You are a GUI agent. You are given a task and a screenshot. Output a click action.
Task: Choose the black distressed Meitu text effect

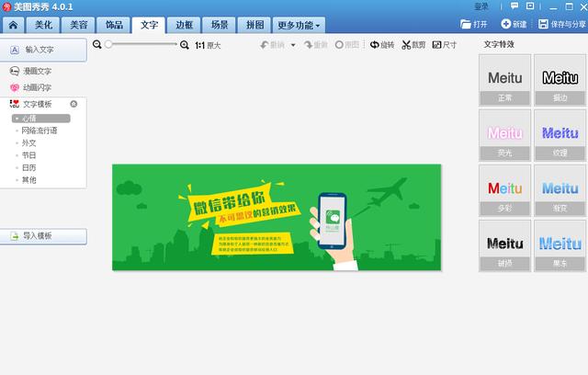click(x=504, y=245)
